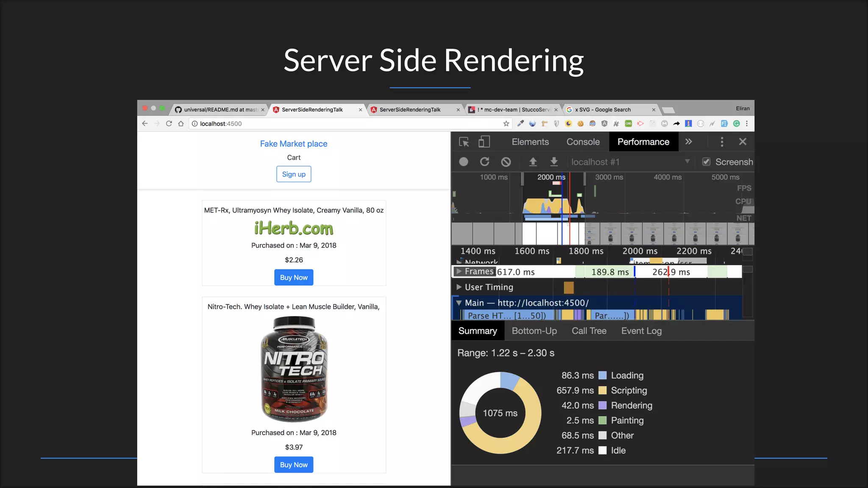The width and height of the screenshot is (868, 488).
Task: Toggle the device toolbar icon
Action: (484, 142)
